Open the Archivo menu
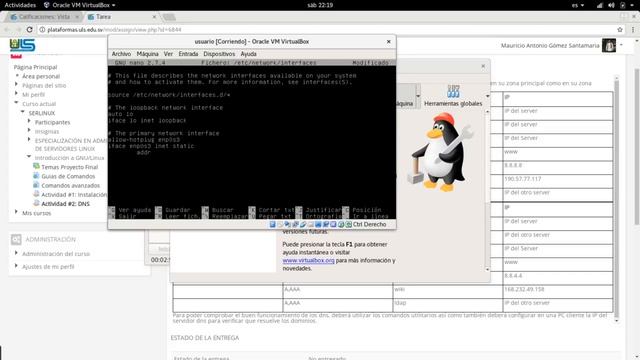This screenshot has width=640, height=360. [x=121, y=54]
